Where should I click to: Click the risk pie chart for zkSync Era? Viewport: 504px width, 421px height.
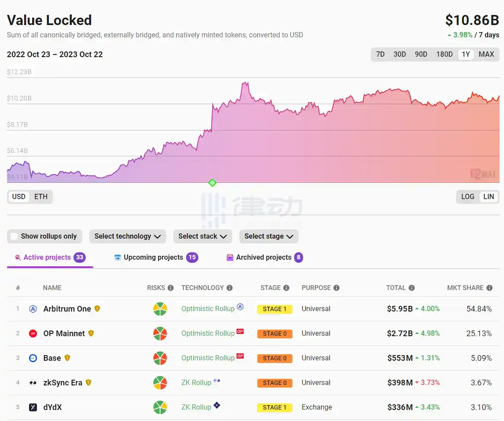tap(160, 383)
